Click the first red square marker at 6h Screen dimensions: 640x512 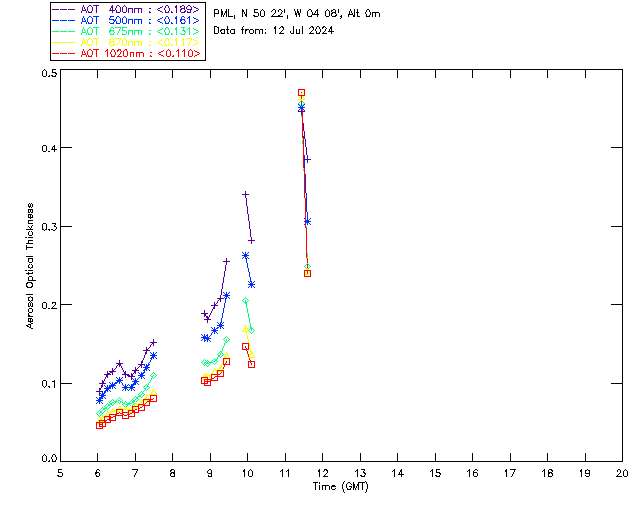(99, 425)
